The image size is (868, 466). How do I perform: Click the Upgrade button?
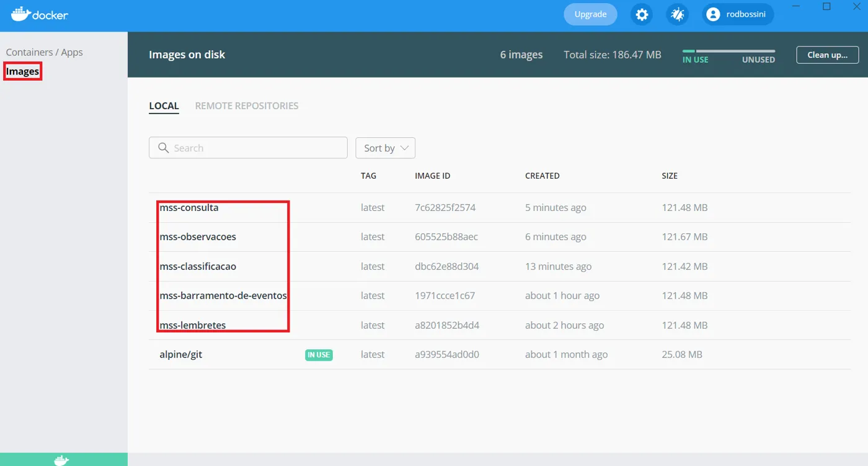(590, 14)
